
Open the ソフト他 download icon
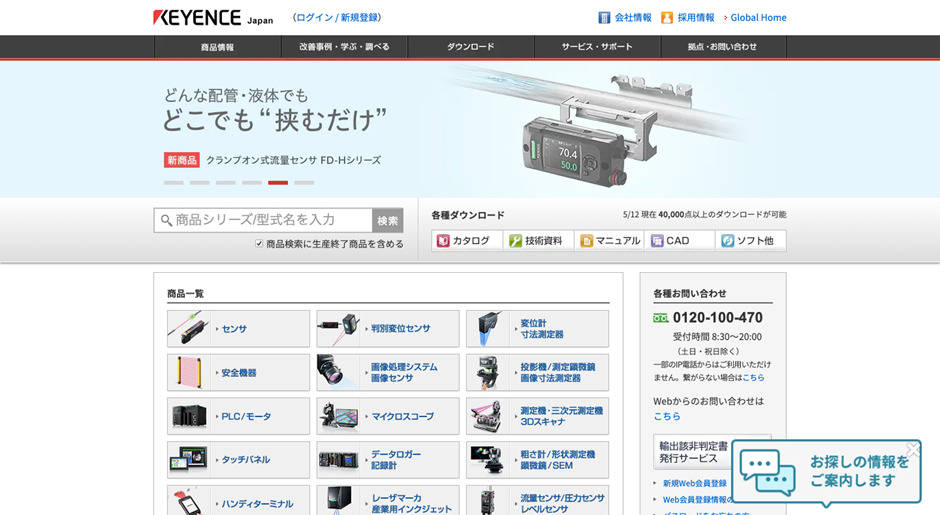[727, 241]
